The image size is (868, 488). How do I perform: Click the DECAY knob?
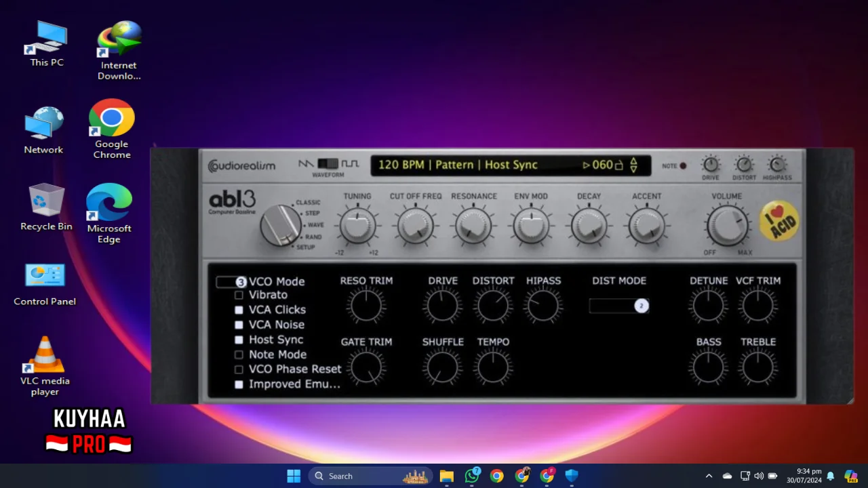point(589,226)
